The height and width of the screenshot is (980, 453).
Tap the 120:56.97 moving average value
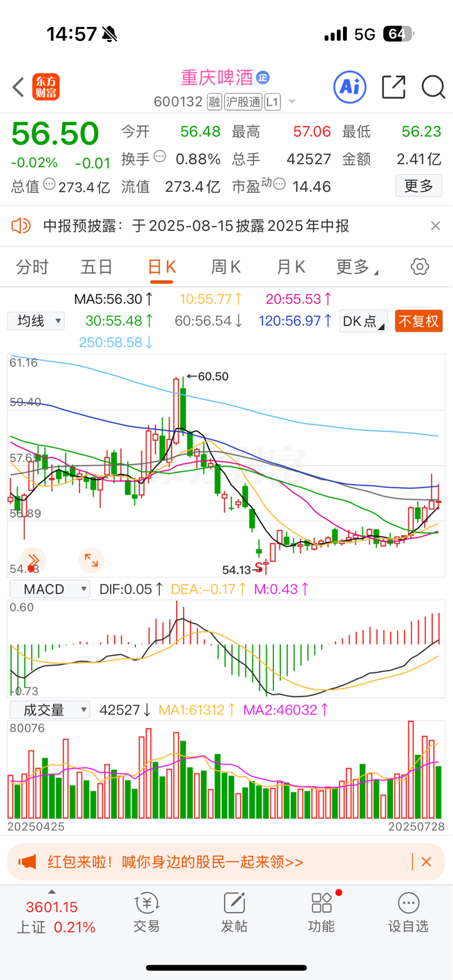[296, 321]
